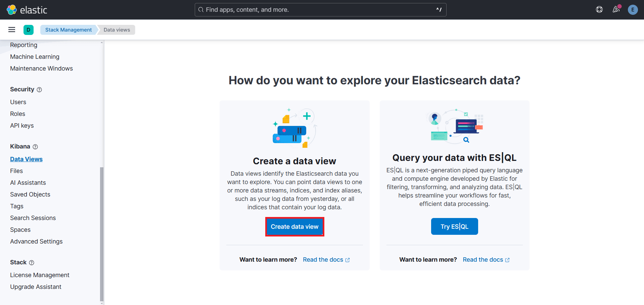Click the Create data view button

pos(294,226)
